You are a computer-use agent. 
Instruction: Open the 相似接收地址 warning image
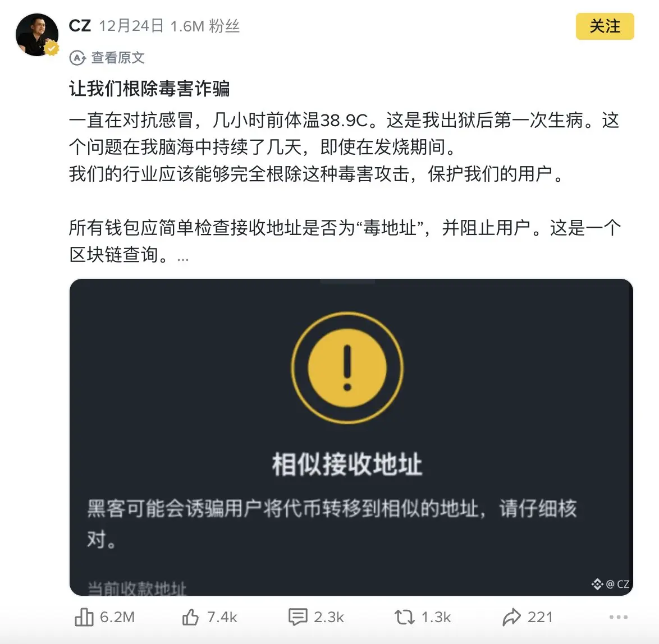coord(351,437)
